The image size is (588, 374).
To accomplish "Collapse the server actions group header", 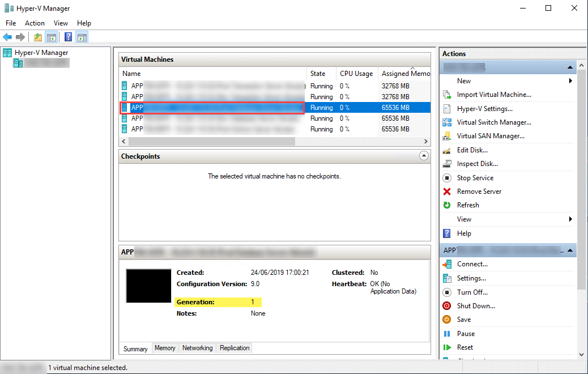I will pos(570,67).
